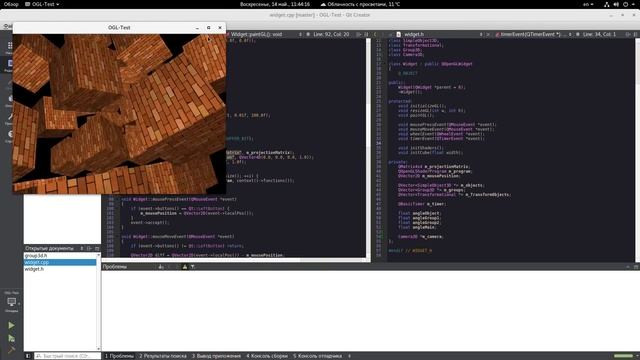Close the open documents side panel
640x360 pixels.
tap(97, 248)
